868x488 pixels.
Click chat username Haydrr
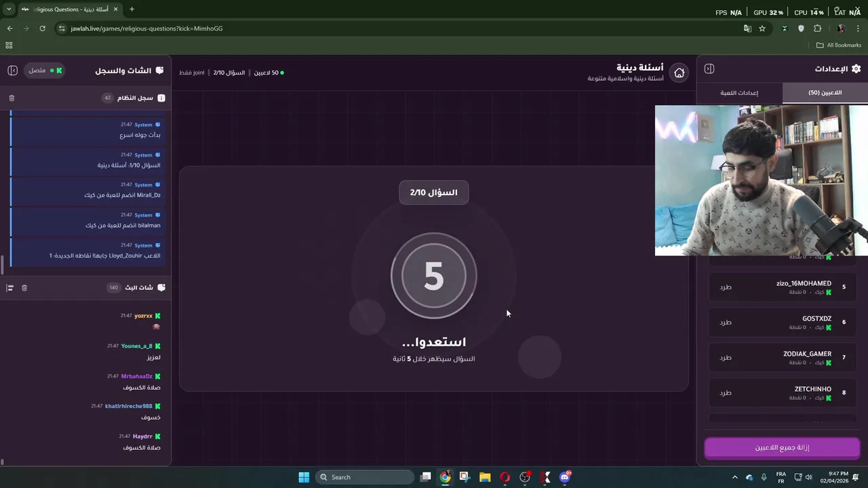(x=142, y=436)
